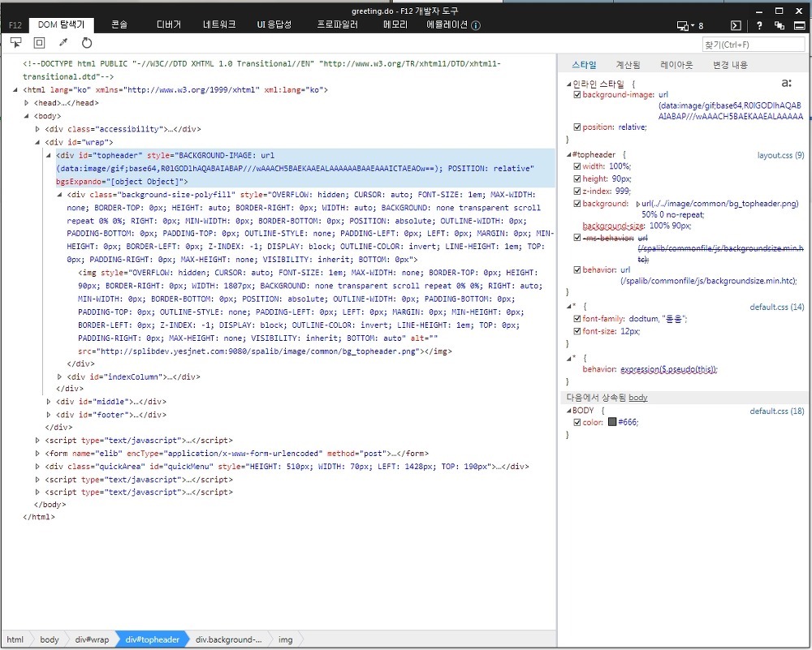
Task: Open developer tools help icon
Action: (759, 25)
